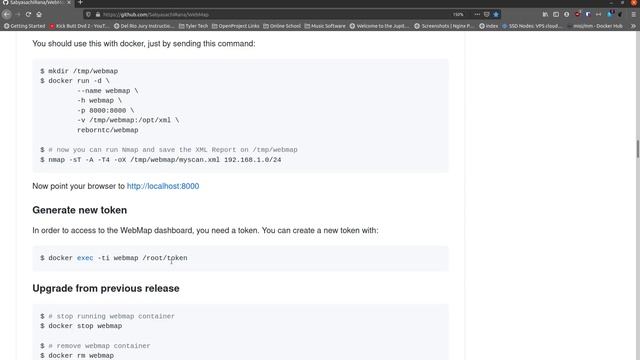The height and width of the screenshot is (360, 640).
Task: Open the Firefox hamburger menu
Action: click(x=633, y=14)
